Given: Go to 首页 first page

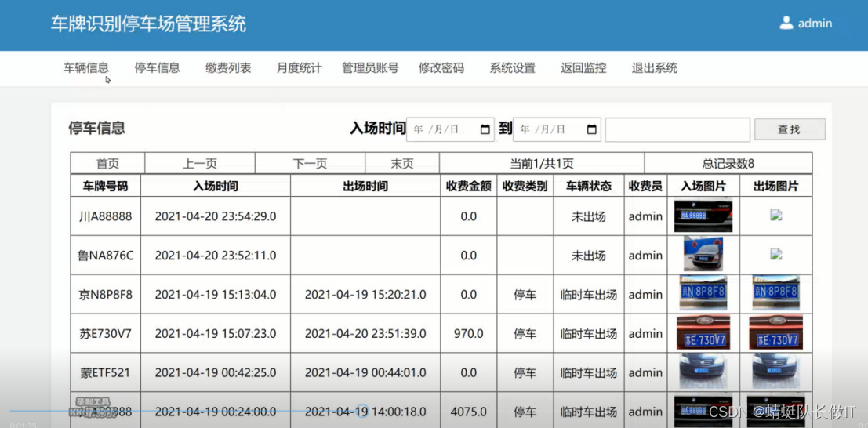Looking at the screenshot, I should point(107,164).
